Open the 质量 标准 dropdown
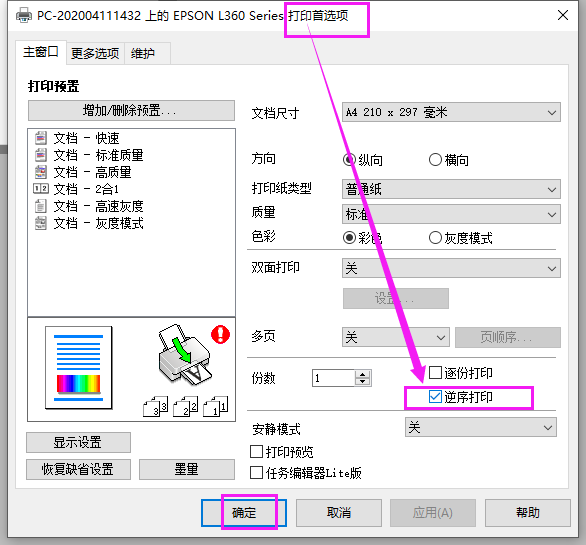The image size is (586, 545). [451, 214]
